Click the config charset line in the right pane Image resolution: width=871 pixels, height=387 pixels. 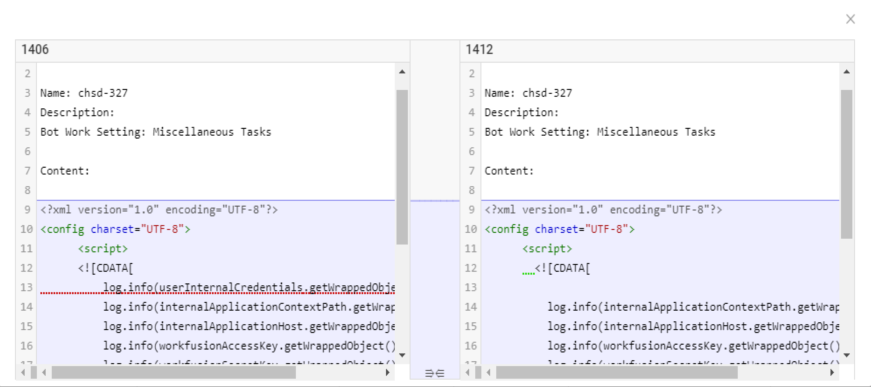click(559, 229)
